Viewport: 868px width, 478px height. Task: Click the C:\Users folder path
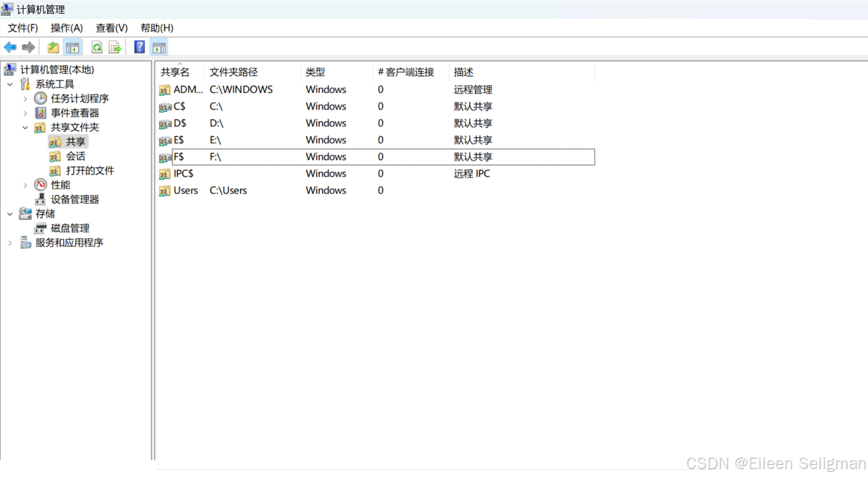tap(228, 190)
